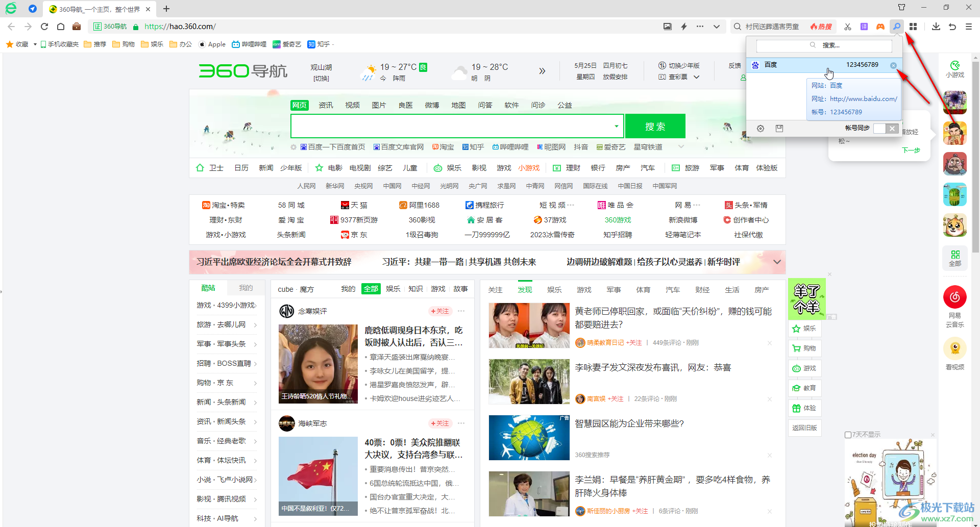Switch to the 地图 search tab
This screenshot has width=980, height=527.
point(458,105)
